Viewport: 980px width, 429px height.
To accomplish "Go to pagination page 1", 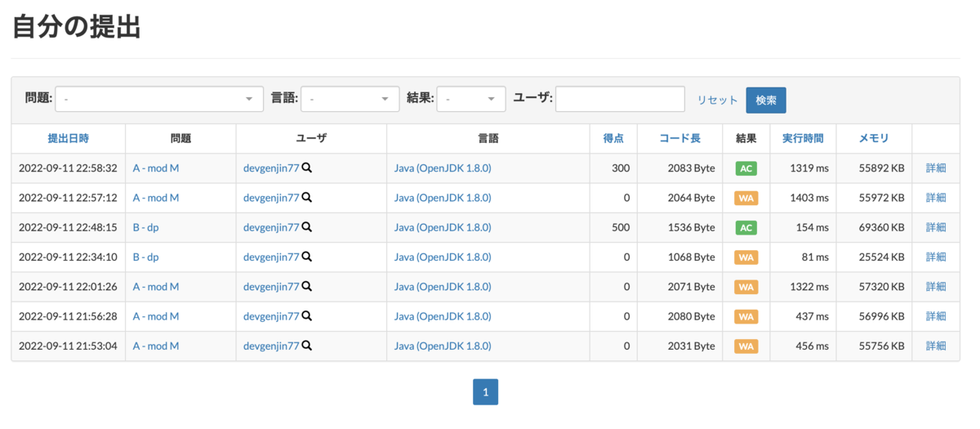I will pyautogui.click(x=485, y=392).
